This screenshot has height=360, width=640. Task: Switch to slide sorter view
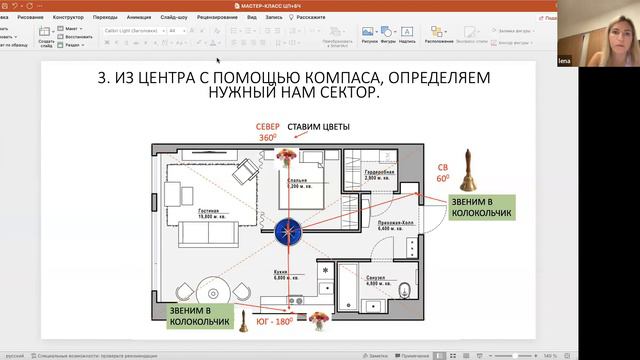(453, 356)
